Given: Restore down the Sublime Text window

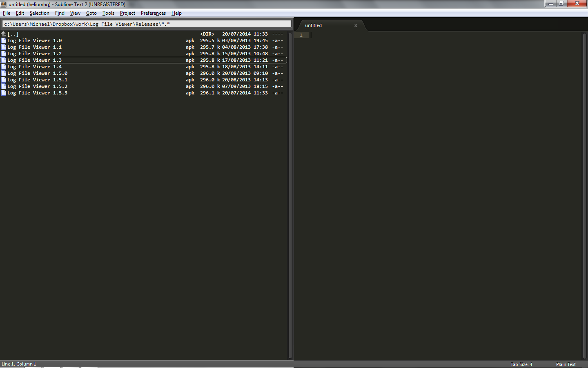Looking at the screenshot, I should (x=561, y=4).
